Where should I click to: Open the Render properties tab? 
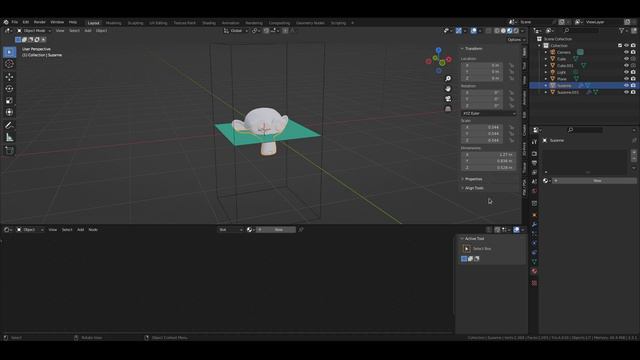pos(534,154)
